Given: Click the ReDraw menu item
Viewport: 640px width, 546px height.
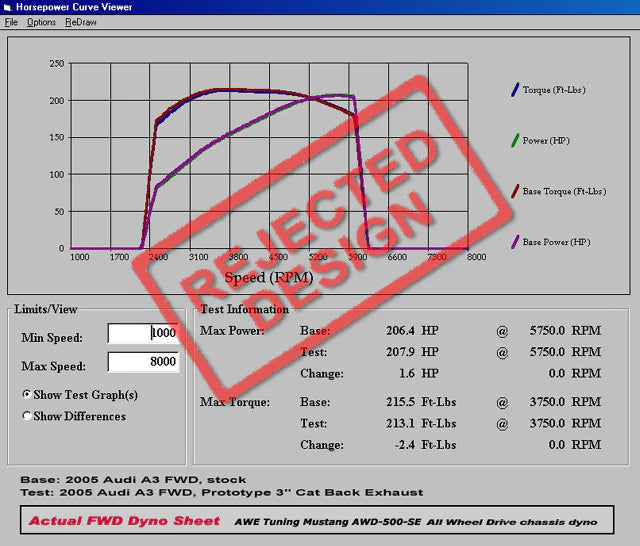Looking at the screenshot, I should tap(81, 22).
